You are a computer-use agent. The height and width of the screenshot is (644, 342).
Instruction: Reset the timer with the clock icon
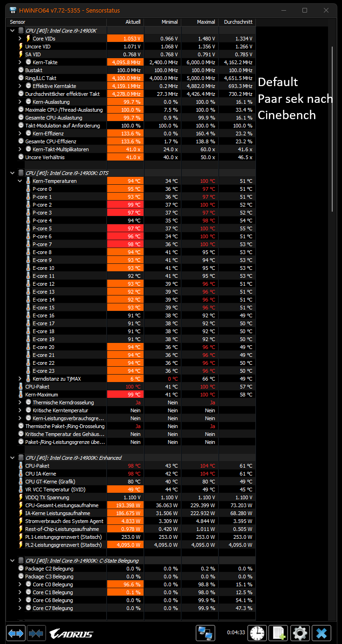click(x=257, y=633)
